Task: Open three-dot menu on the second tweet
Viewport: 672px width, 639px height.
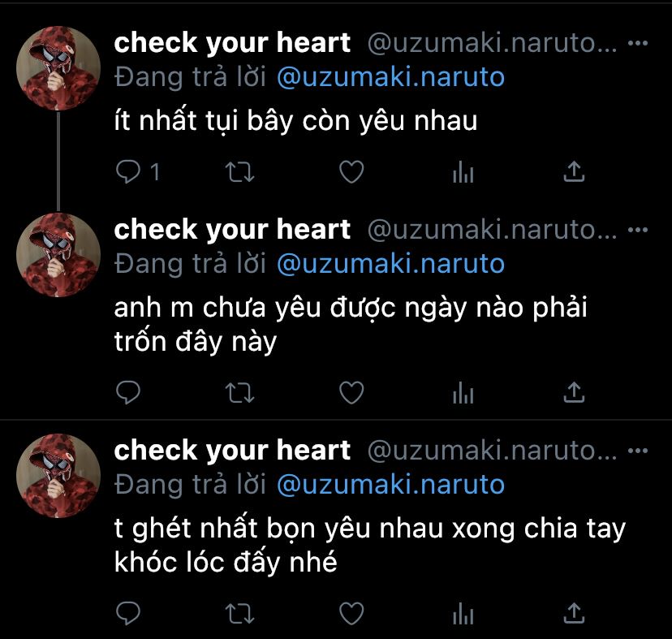Action: click(638, 230)
